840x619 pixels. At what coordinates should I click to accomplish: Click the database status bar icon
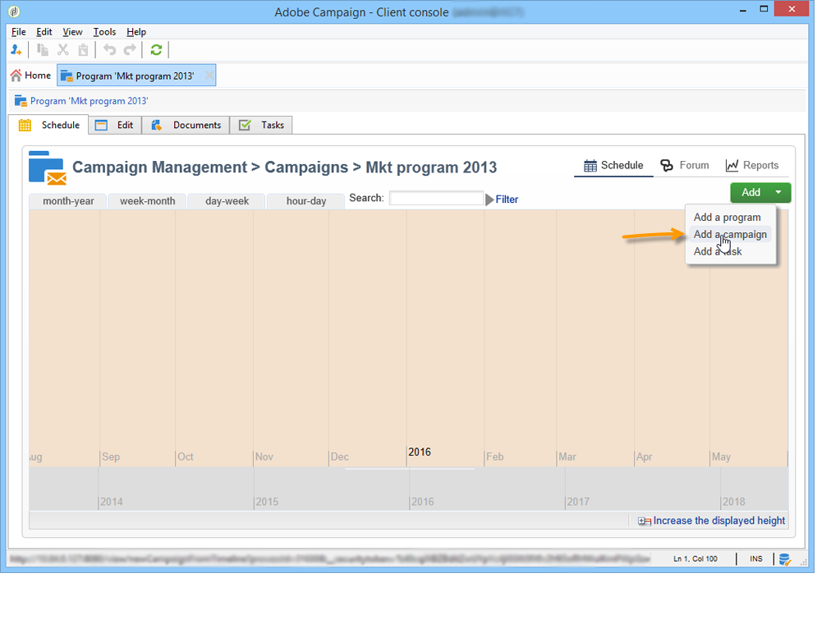pos(784,559)
